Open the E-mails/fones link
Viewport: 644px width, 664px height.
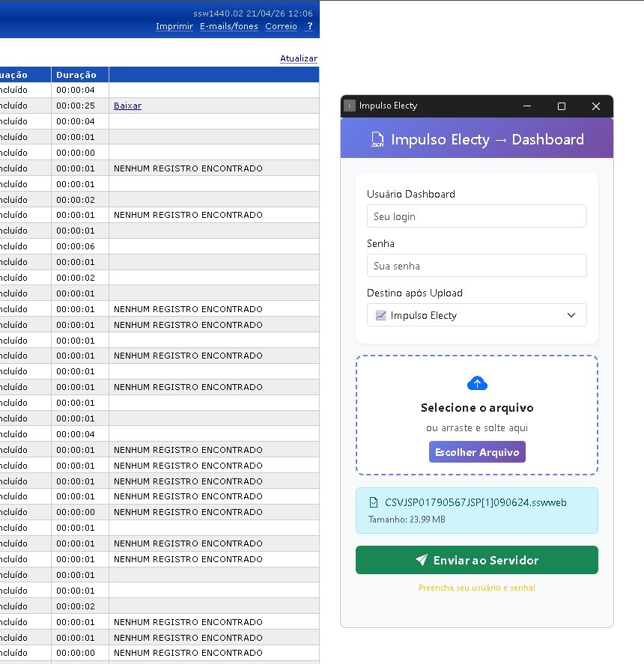coord(229,26)
